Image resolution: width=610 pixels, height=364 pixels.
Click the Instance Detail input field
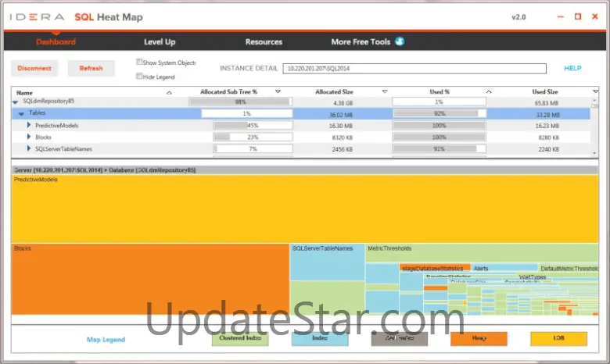[x=414, y=69]
